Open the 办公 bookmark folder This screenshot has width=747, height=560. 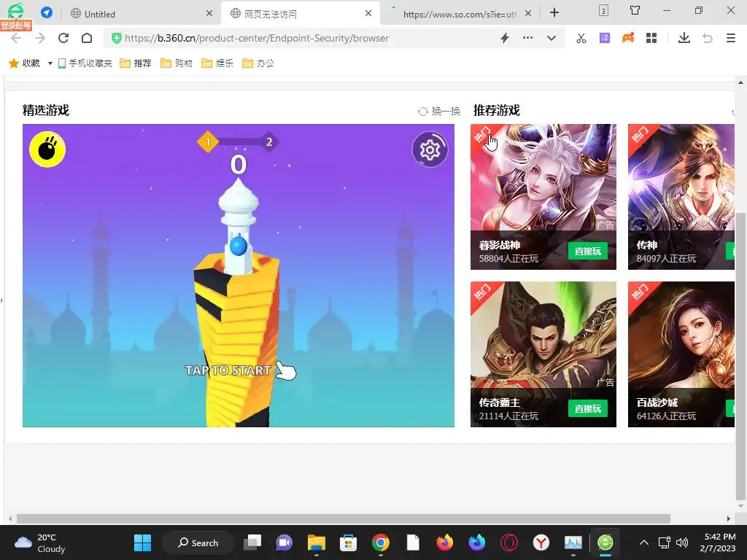pos(259,63)
